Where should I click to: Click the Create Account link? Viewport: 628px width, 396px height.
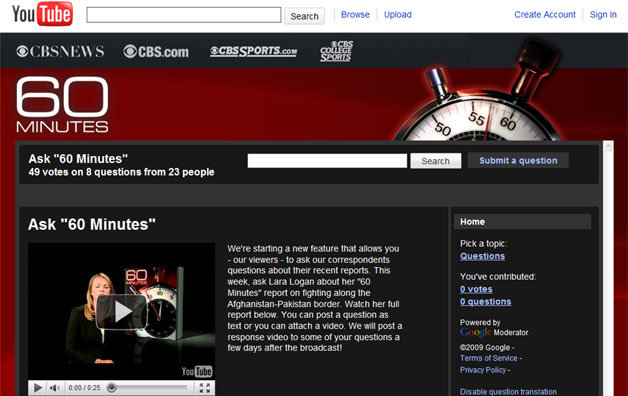tap(545, 15)
